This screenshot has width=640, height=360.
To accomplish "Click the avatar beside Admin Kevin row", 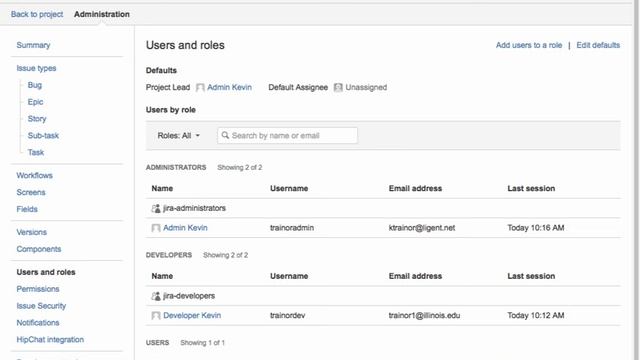I will 156,228.
